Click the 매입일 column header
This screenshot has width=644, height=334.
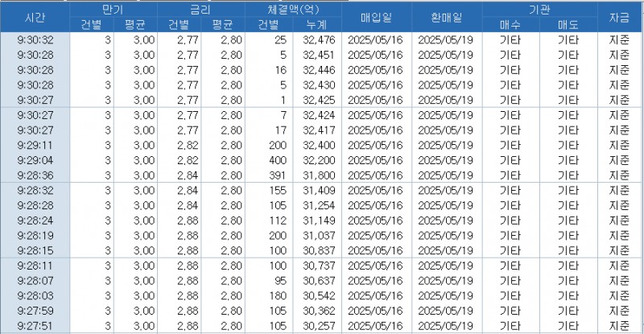click(377, 17)
